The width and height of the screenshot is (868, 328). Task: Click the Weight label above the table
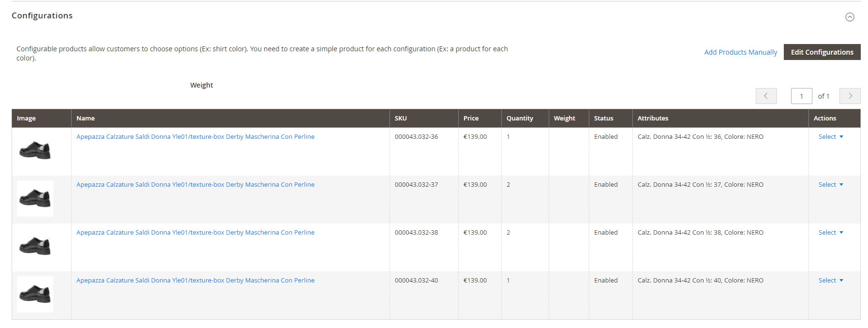[201, 85]
